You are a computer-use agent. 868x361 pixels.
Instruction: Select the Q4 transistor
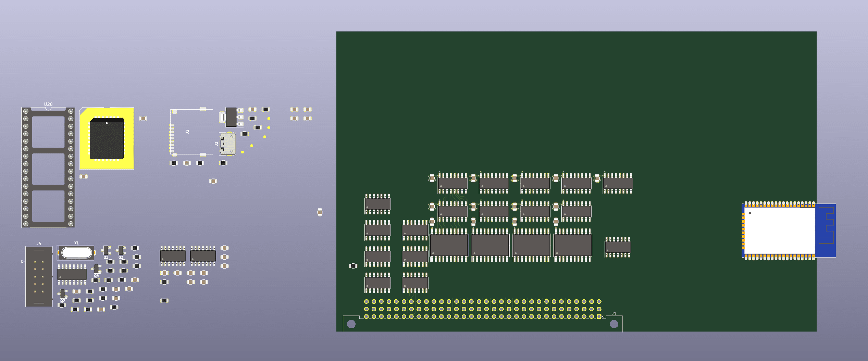click(x=96, y=269)
